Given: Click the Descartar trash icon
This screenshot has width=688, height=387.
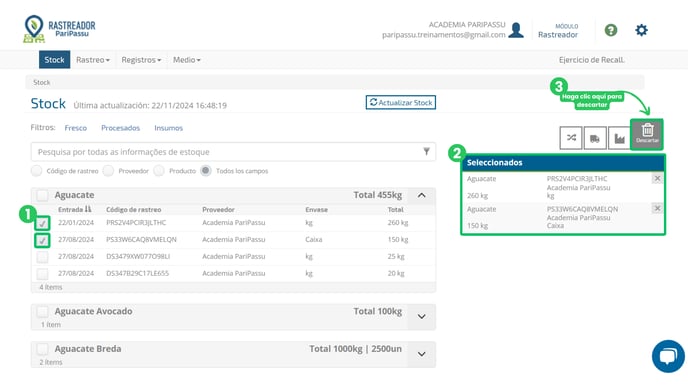Looking at the screenshot, I should tap(647, 134).
